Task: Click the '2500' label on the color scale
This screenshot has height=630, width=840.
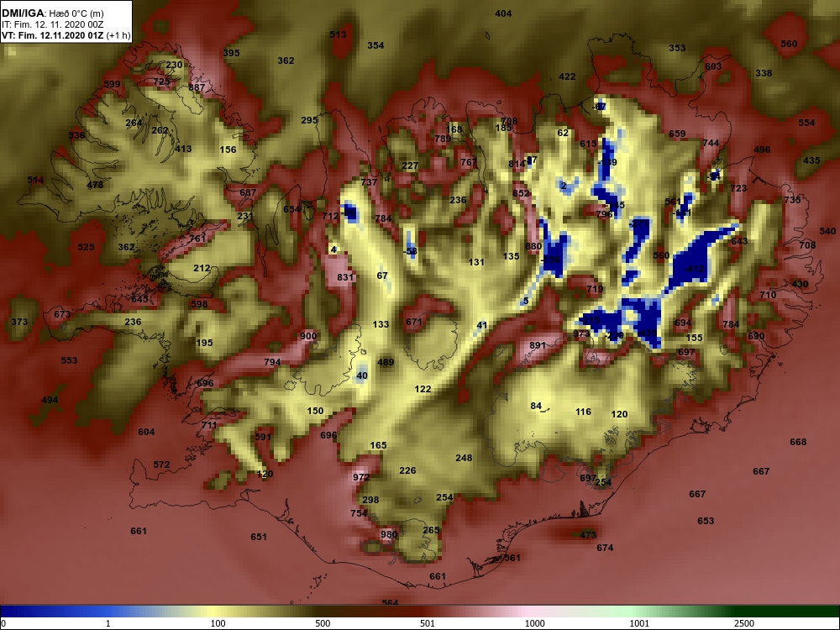Action: coord(744,623)
